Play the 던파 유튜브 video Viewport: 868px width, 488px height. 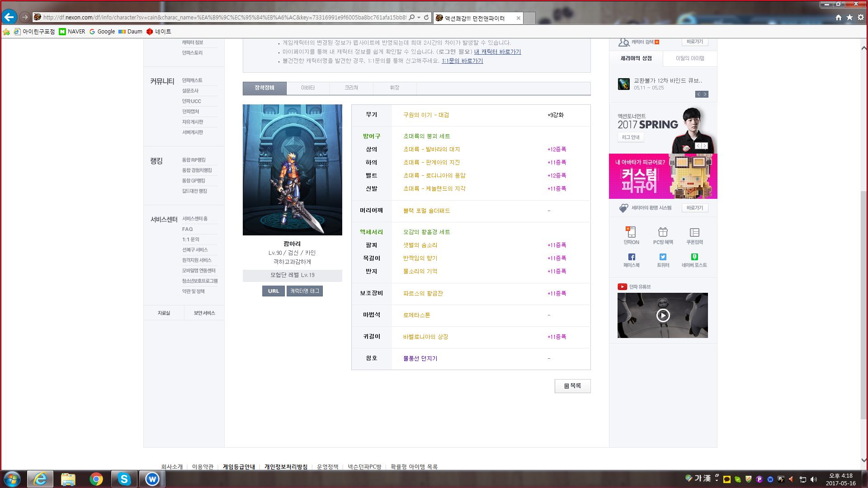pos(663,315)
